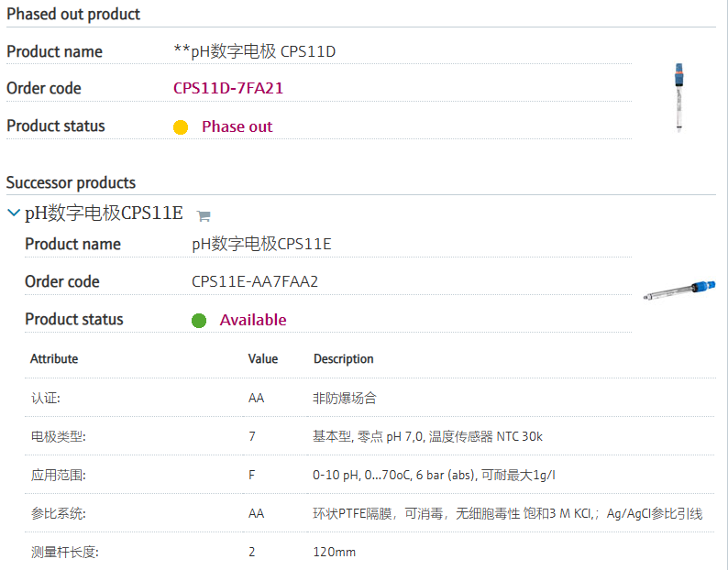This screenshot has height=570, width=728.
Task: Click the Description column header
Action: pos(344,359)
